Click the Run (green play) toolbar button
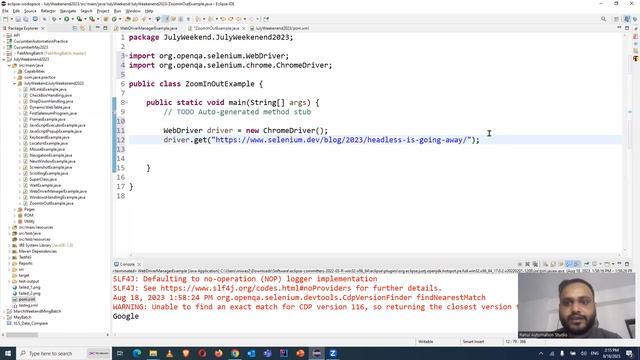This screenshot has height=360, width=640. click(x=67, y=19)
